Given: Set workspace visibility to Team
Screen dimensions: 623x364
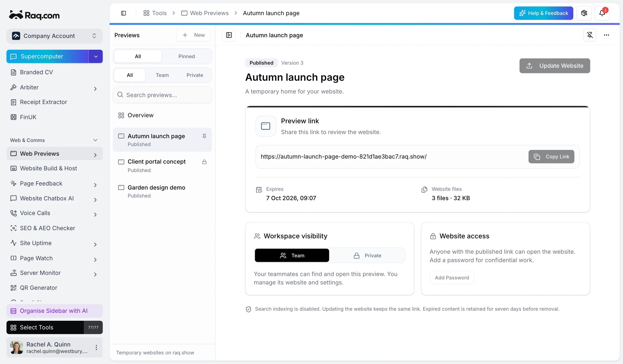Looking at the screenshot, I should tap(292, 255).
